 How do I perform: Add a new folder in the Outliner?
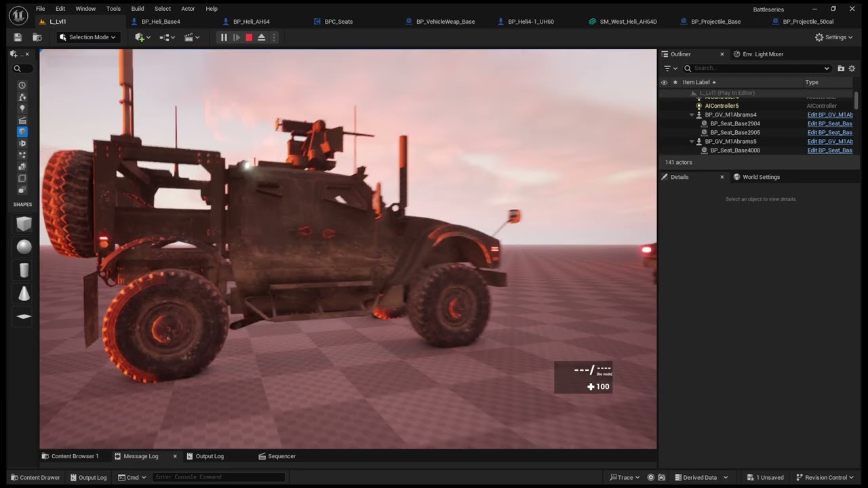pos(841,68)
